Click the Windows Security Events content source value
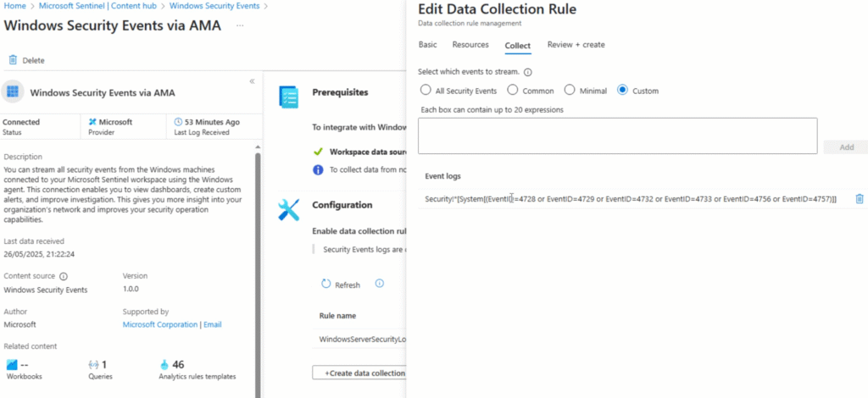 (x=46, y=290)
